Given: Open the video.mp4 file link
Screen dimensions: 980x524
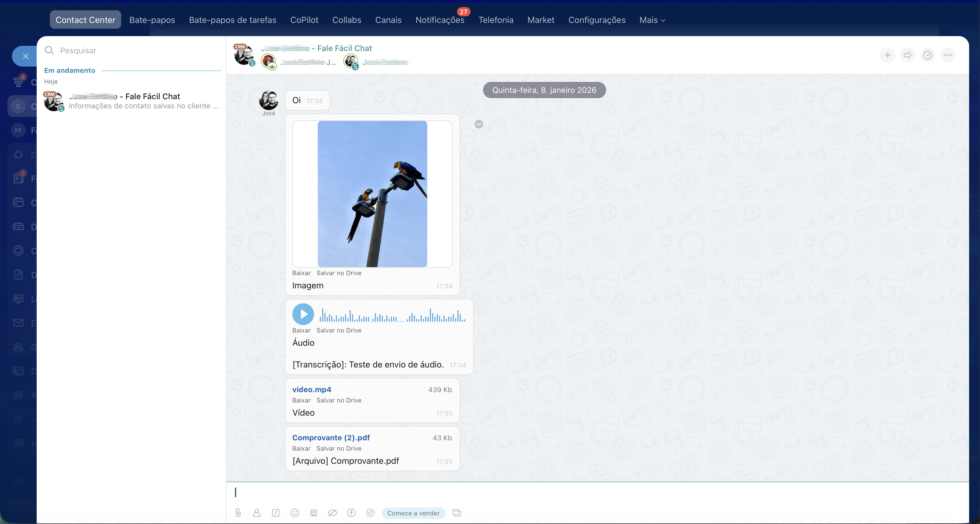Looking at the screenshot, I should click(x=311, y=389).
